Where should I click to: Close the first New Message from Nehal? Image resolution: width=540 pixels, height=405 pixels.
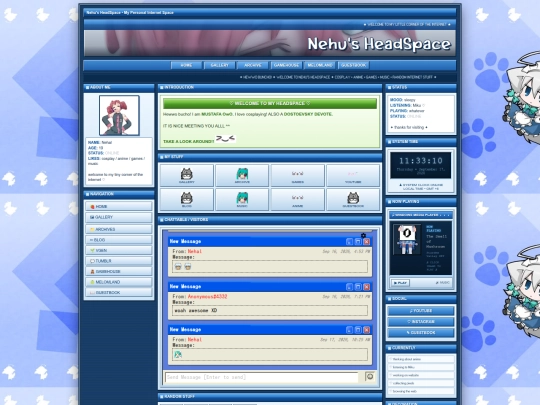(x=366, y=242)
